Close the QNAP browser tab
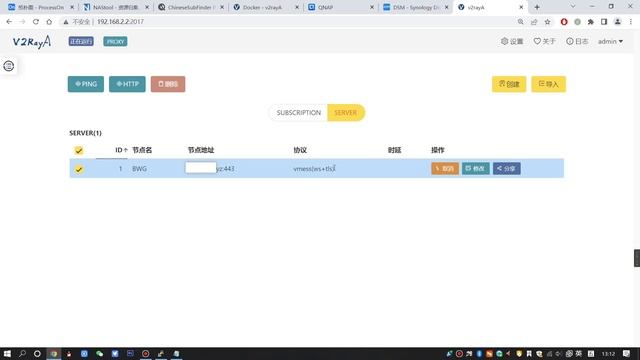The width and height of the screenshot is (640, 360). (x=372, y=7)
